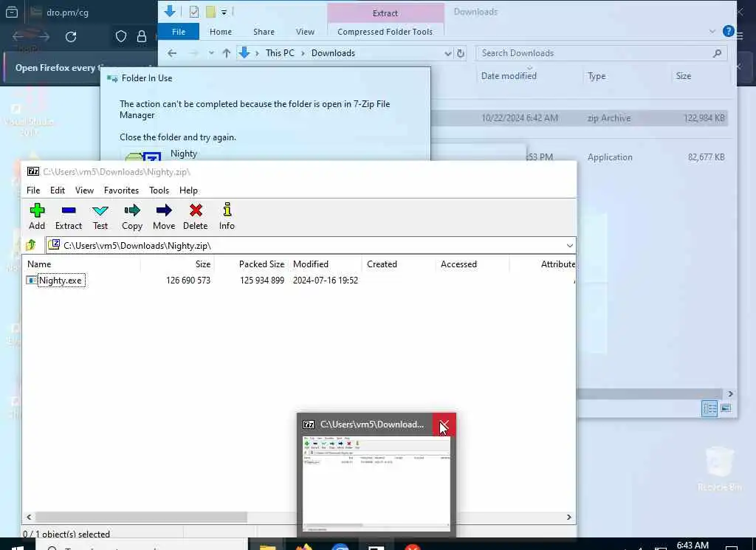
Task: Open Explorer Help question mark icon
Action: click(x=729, y=31)
